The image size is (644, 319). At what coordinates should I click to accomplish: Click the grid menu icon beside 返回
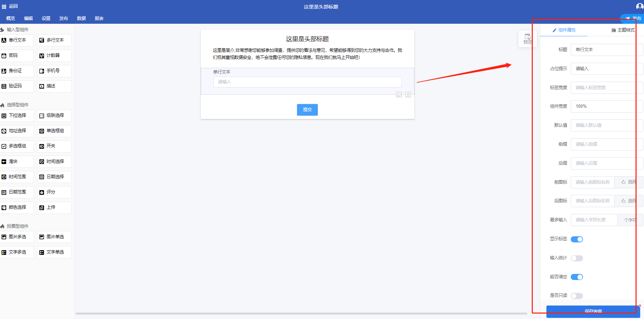tap(4, 6)
